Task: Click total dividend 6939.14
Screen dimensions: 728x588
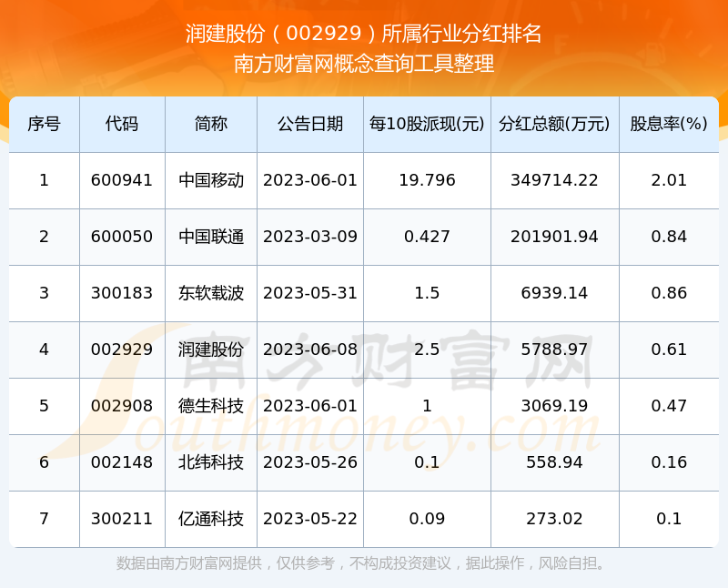Action: tap(554, 293)
